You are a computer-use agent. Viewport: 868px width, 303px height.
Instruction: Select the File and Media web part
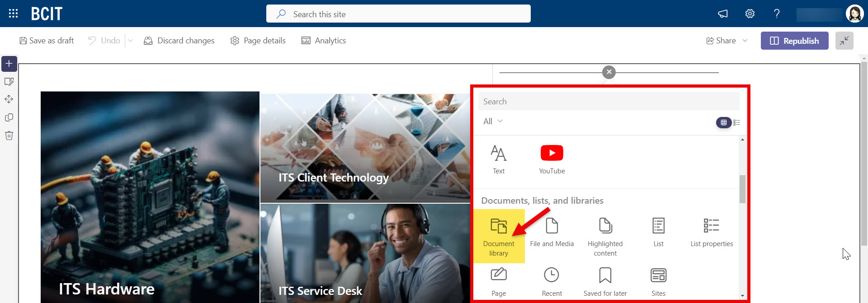552,233
